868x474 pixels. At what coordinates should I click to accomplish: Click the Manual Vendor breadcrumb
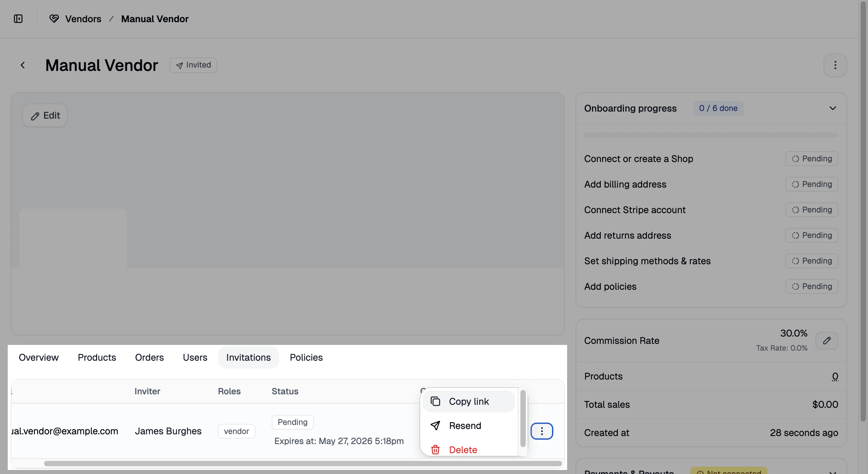coord(155,19)
